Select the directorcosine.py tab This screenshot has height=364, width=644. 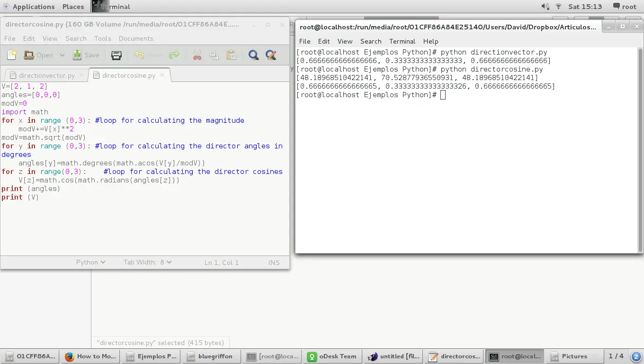point(124,75)
